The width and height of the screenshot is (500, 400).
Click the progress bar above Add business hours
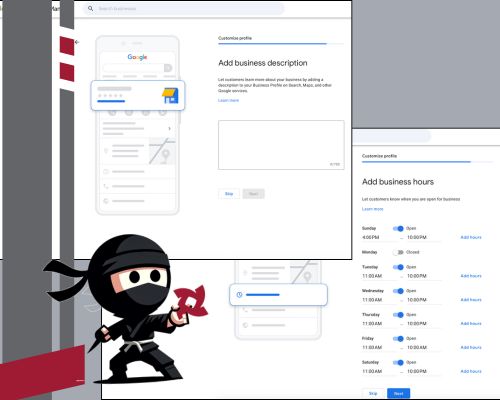point(428,162)
